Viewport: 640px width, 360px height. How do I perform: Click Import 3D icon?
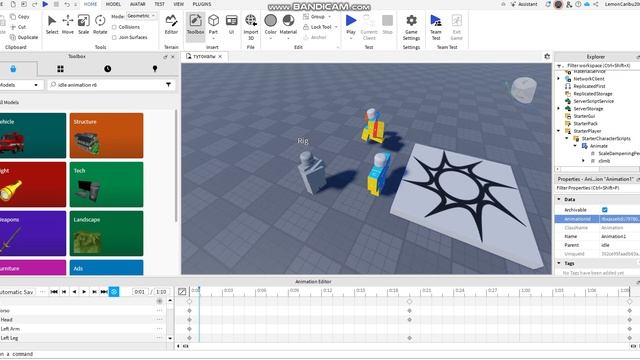(x=251, y=27)
